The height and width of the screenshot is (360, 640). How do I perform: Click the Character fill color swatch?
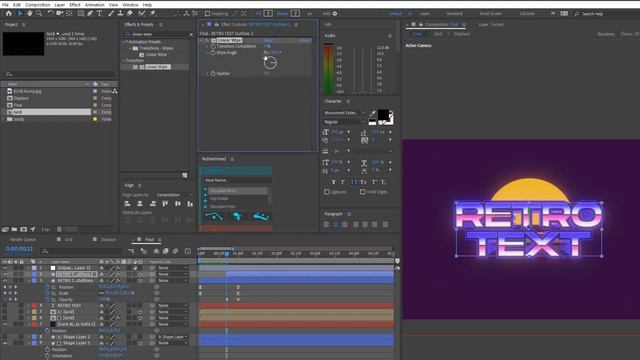click(383, 115)
